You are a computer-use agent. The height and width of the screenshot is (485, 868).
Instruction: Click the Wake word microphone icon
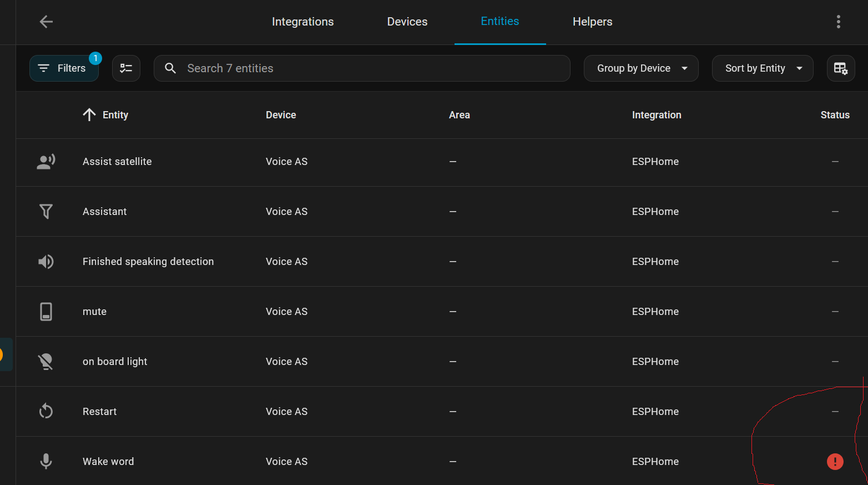[46, 462]
